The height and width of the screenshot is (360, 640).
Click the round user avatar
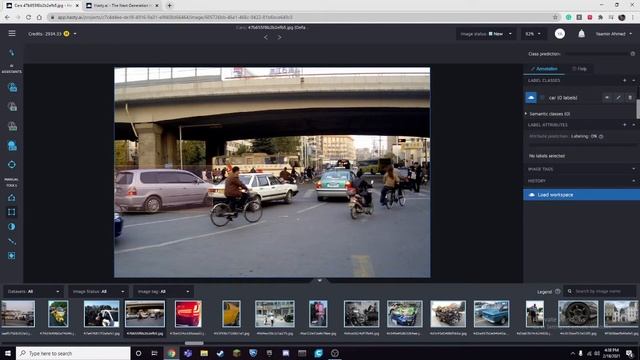point(560,34)
